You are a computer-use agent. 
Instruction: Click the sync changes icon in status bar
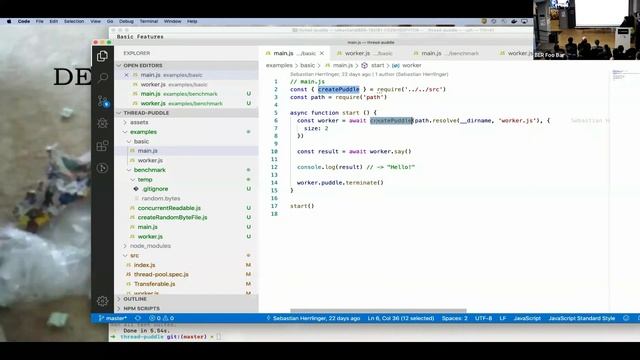click(x=138, y=318)
